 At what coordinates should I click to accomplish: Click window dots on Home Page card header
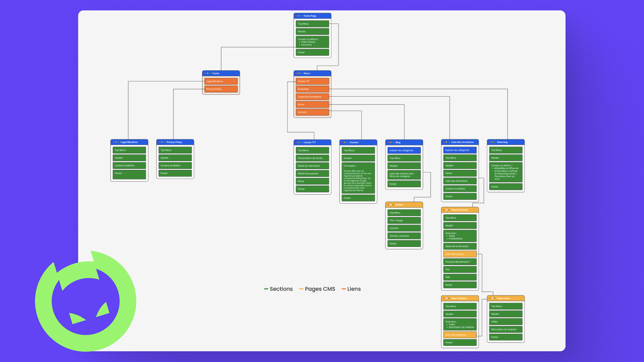(299, 16)
